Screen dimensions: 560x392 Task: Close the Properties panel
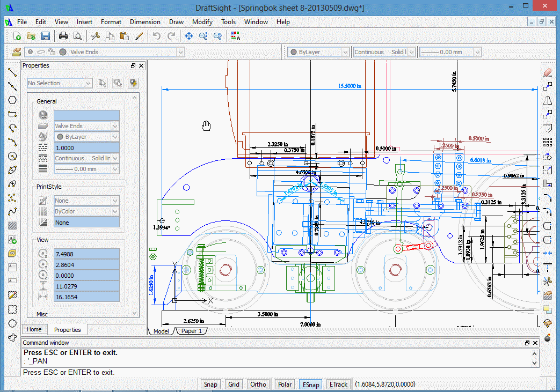tap(141, 65)
